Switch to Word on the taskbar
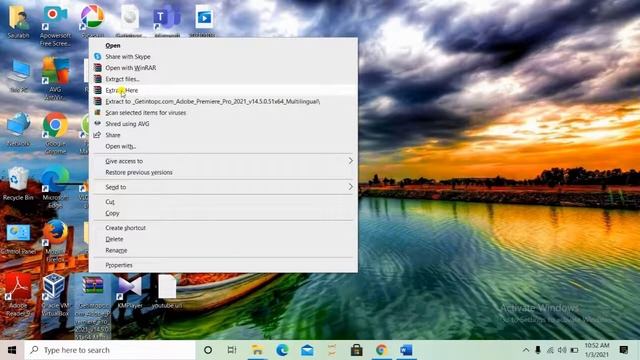Viewport: 640px width, 360px height. tap(406, 350)
